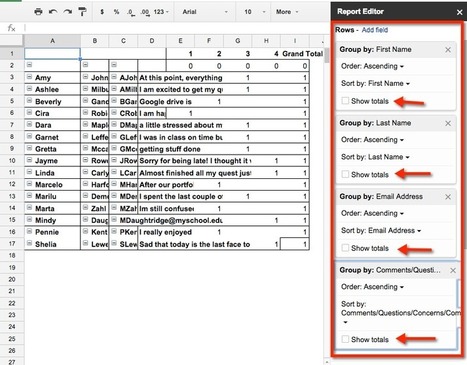The width and height of the screenshot is (467, 365).
Task: Enable Show totals for First Name
Action: click(345, 101)
